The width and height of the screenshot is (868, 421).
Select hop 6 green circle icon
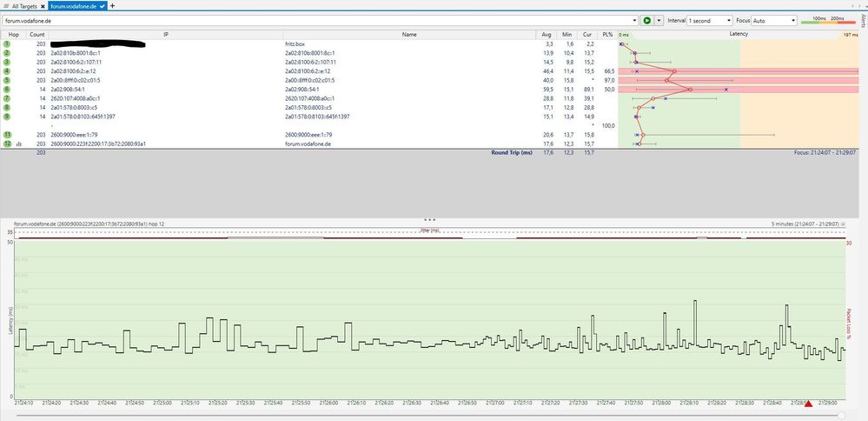(x=7, y=90)
